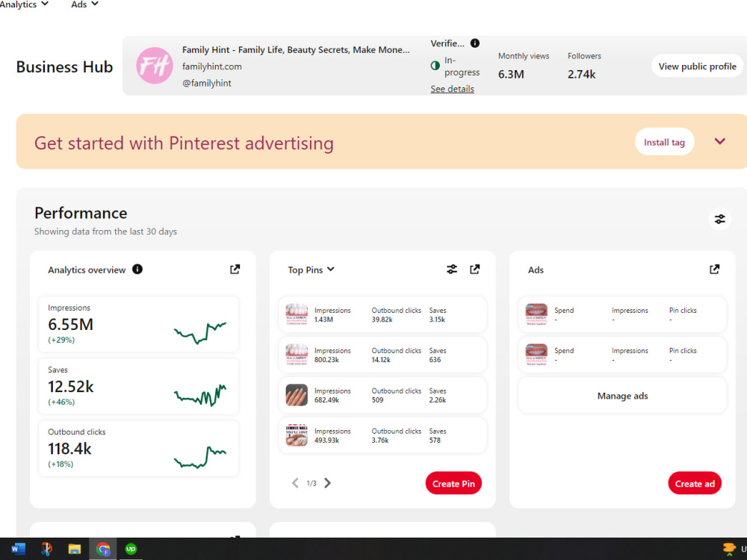Open pin thumbnail with 682.49k impressions
Image resolution: width=747 pixels, height=560 pixels.
(297, 395)
